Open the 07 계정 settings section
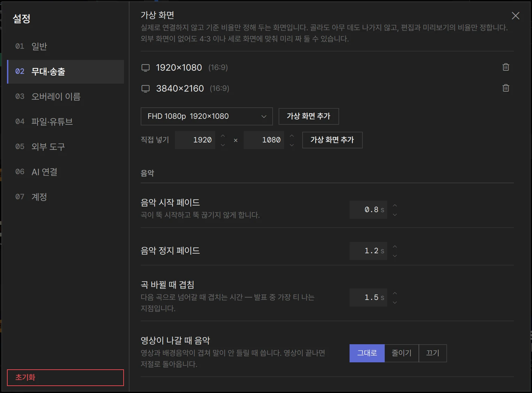 (65, 197)
